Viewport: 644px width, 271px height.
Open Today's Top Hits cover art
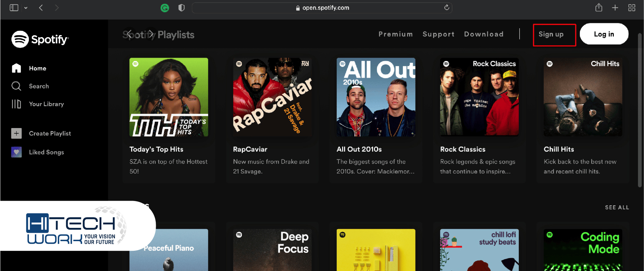pos(169,97)
